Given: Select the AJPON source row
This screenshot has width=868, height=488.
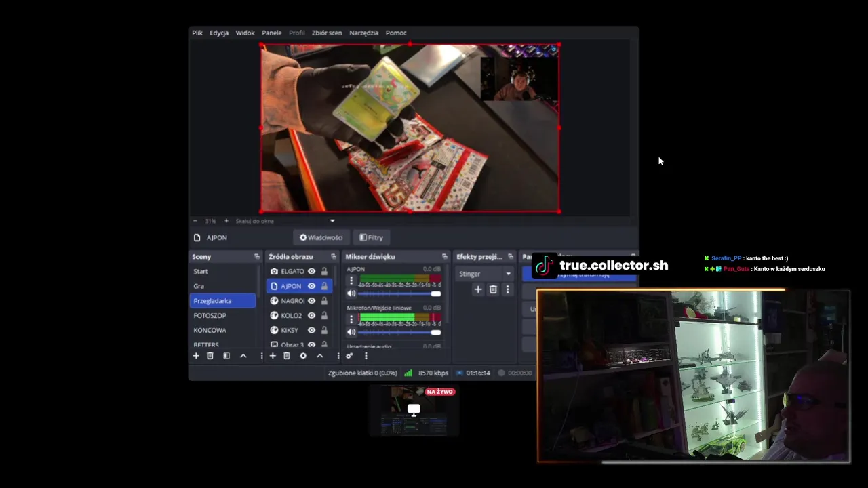Looking at the screenshot, I should 299,286.
